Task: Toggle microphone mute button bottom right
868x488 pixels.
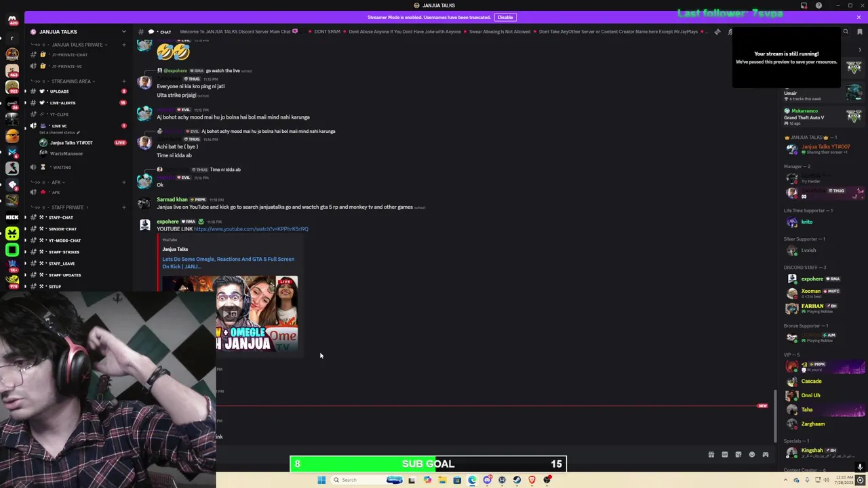Action: pos(860,467)
